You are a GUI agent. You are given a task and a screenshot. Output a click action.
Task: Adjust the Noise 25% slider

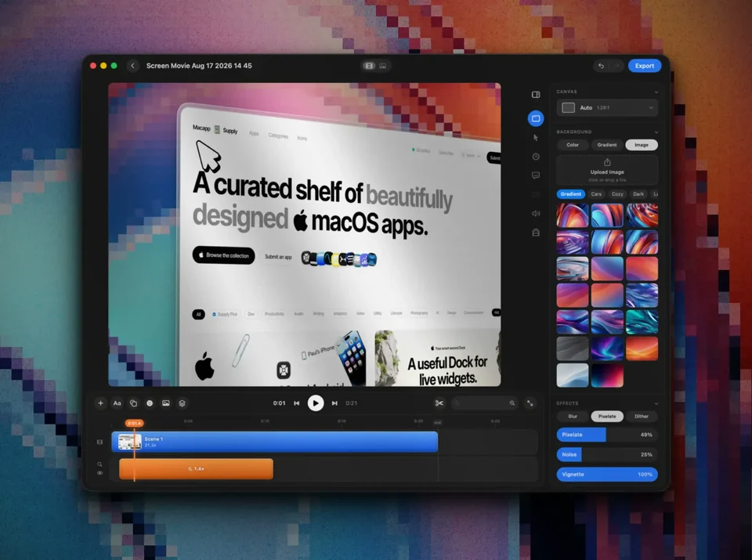pos(607,454)
